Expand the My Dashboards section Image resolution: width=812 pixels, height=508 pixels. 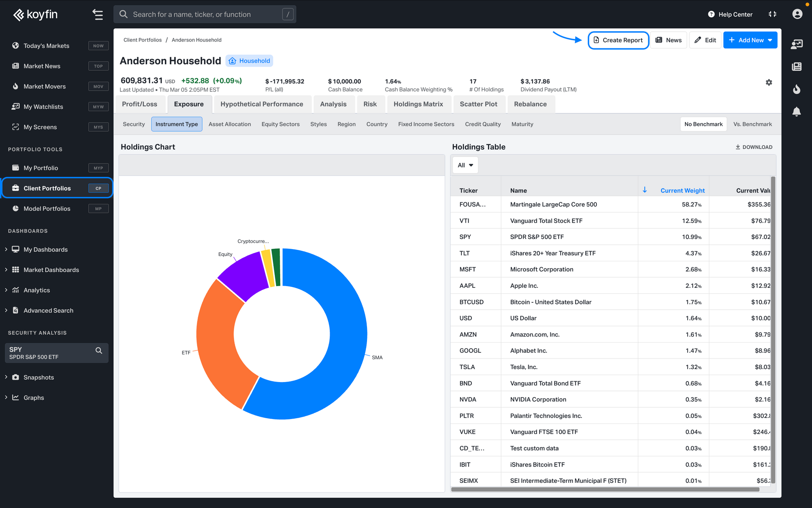[x=6, y=250]
